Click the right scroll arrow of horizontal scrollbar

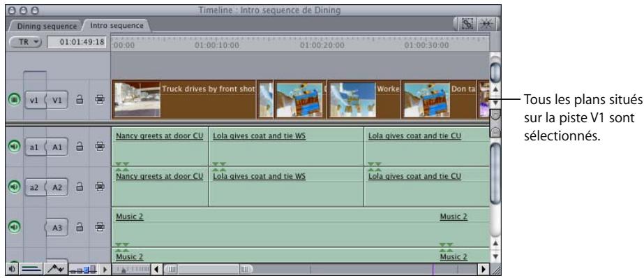point(484,270)
